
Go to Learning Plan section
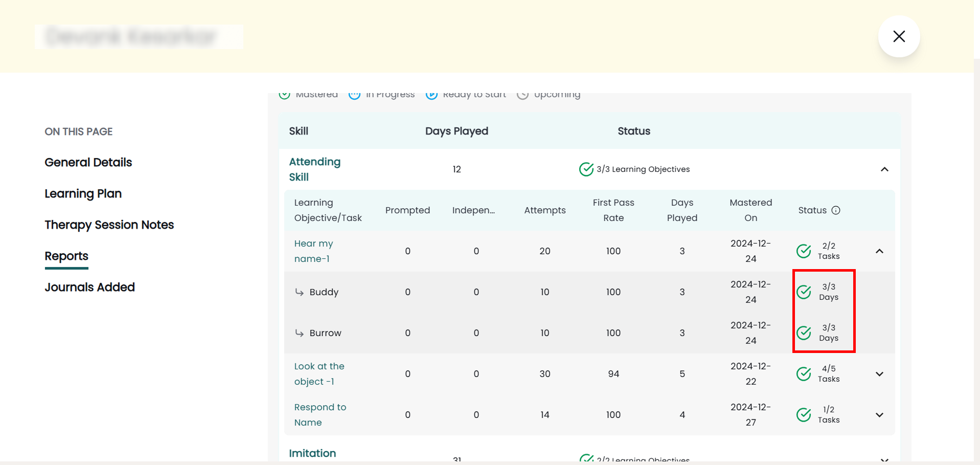[83, 193]
